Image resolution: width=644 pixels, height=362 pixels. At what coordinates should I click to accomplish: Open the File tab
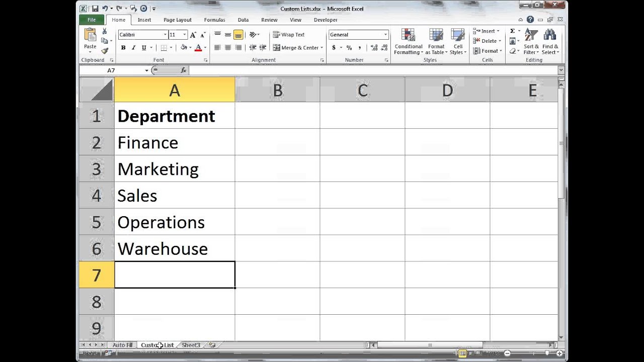92,20
